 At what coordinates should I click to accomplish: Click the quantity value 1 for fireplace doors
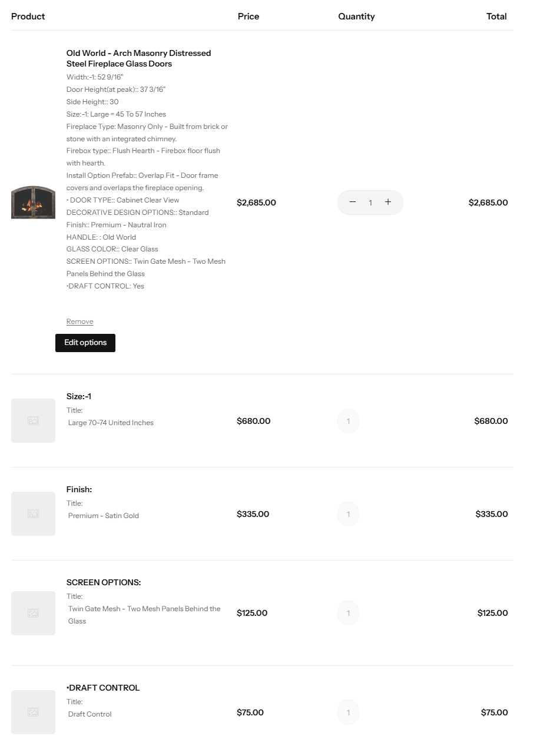[x=370, y=203]
